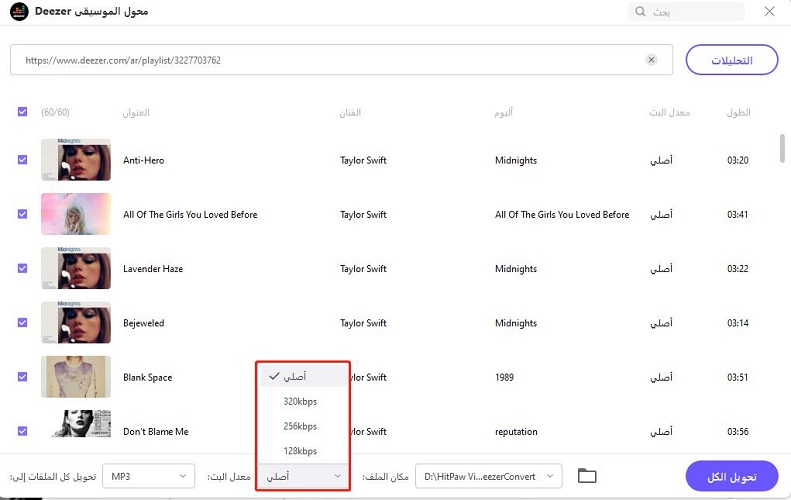791x500 pixels.
Task: Uncheck the Anti-Hero track checkbox
Action: click(x=22, y=160)
